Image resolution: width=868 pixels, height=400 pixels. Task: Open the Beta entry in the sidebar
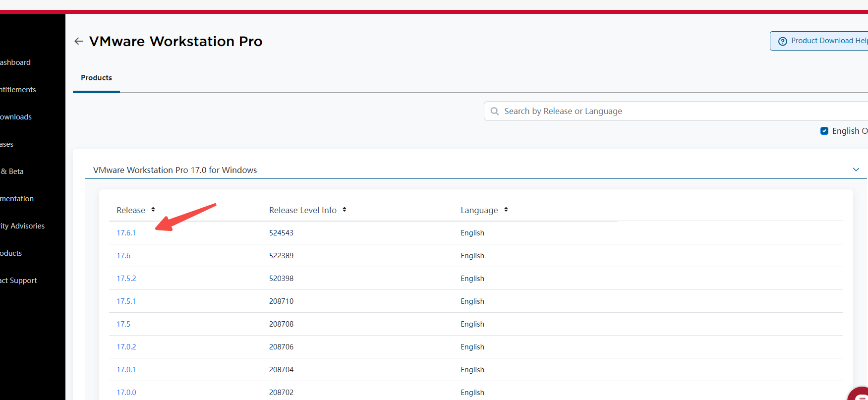(x=12, y=171)
